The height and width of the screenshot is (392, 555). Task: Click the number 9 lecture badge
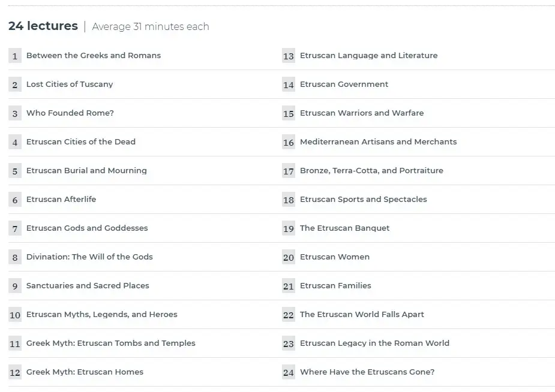(15, 286)
